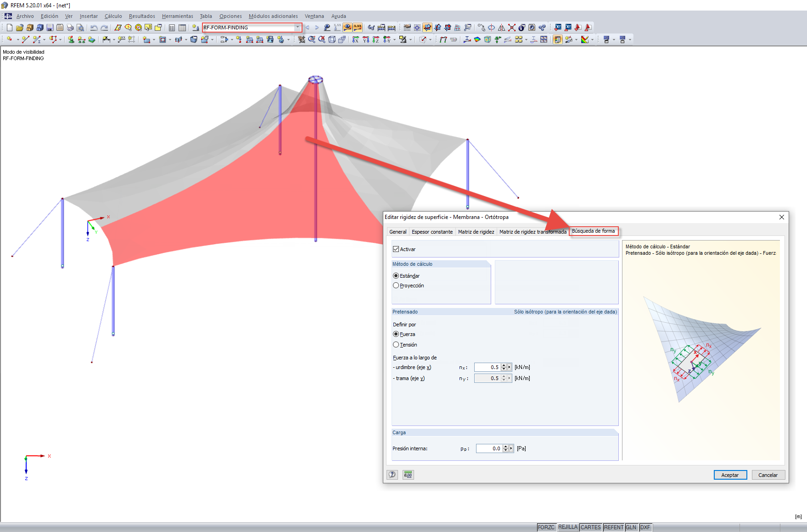
Task: Click the Presión interna pp input field
Action: (x=489, y=448)
